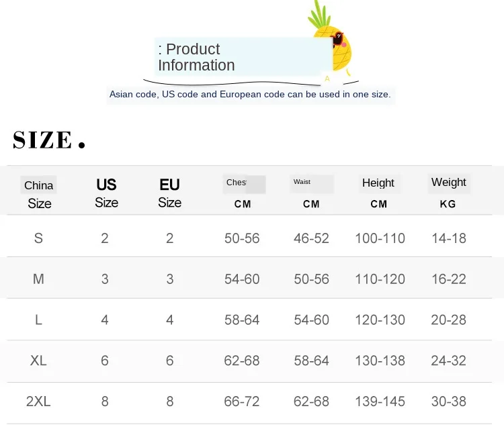Screen dimensions: 504x433
Task: Click the S size row label
Action: 38,238
